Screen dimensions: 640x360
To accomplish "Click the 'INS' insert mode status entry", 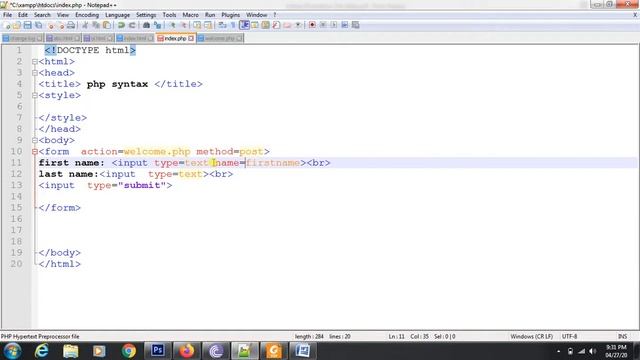I will [x=622, y=337].
